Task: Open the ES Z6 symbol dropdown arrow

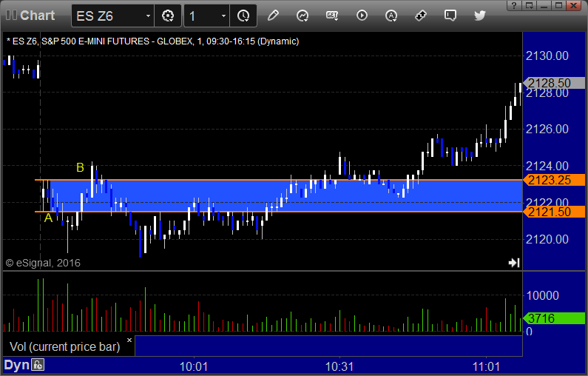Action: 148,16
